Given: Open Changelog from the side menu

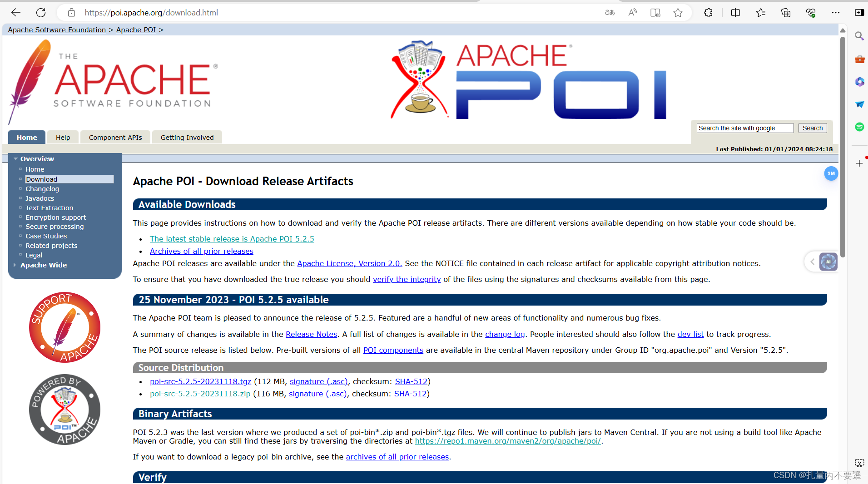Looking at the screenshot, I should click(x=42, y=189).
